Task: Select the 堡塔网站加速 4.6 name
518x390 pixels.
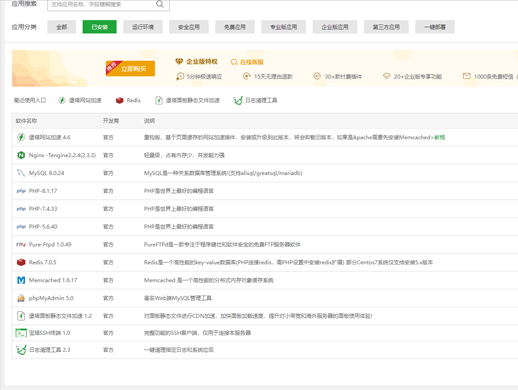Action: [49, 137]
